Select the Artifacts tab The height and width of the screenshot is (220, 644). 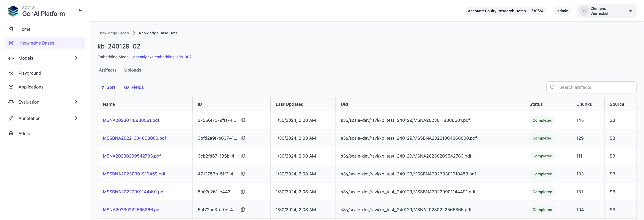107,70
